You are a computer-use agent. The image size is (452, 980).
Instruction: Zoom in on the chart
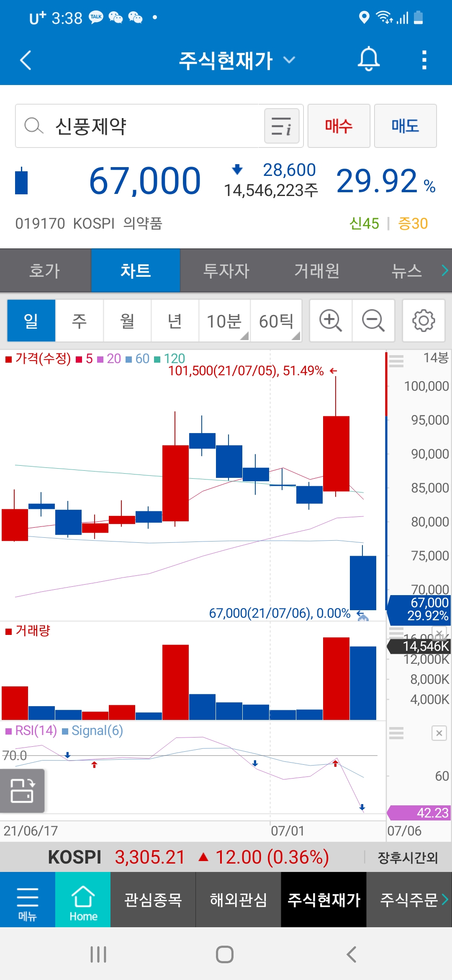[x=331, y=321]
